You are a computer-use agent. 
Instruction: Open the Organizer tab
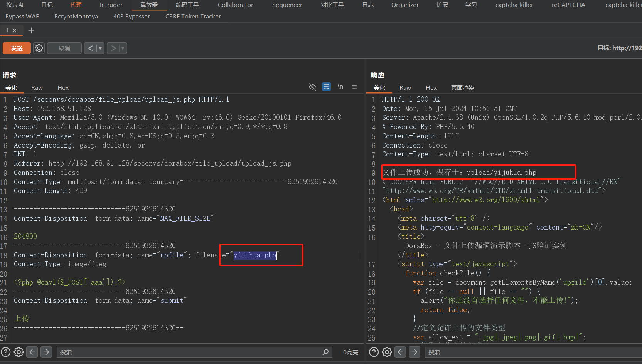[405, 5]
